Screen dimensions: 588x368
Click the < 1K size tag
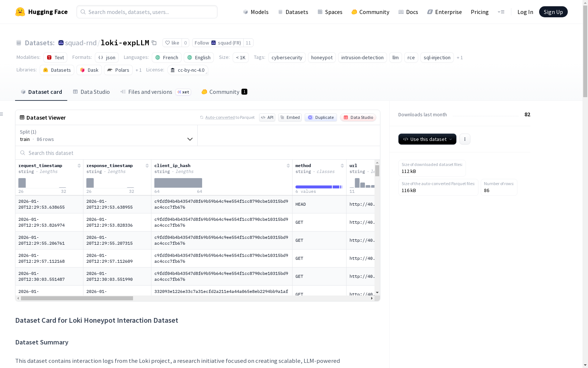pos(241,57)
